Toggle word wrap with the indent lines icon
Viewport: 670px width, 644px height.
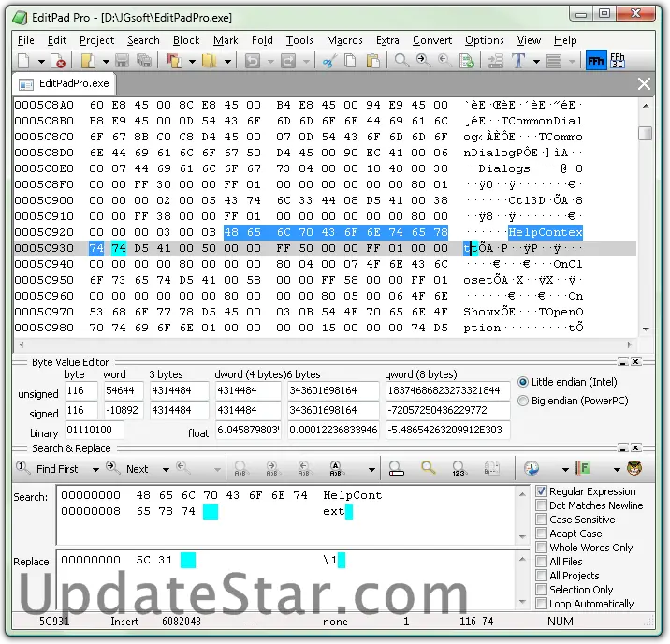[x=496, y=61]
